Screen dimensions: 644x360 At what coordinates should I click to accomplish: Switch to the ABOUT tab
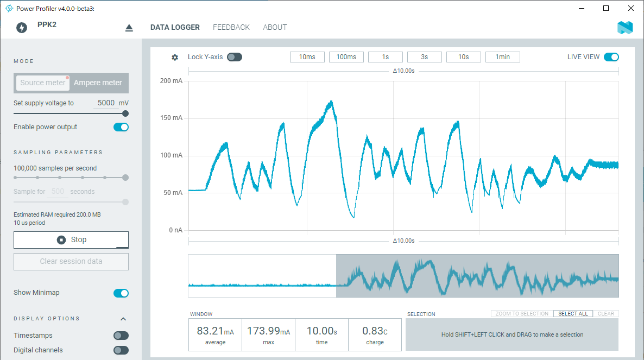(275, 27)
